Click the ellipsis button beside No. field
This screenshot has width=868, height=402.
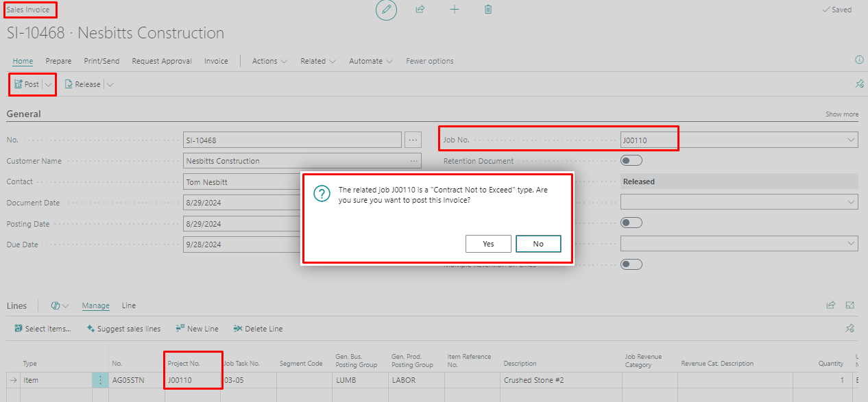(x=413, y=140)
